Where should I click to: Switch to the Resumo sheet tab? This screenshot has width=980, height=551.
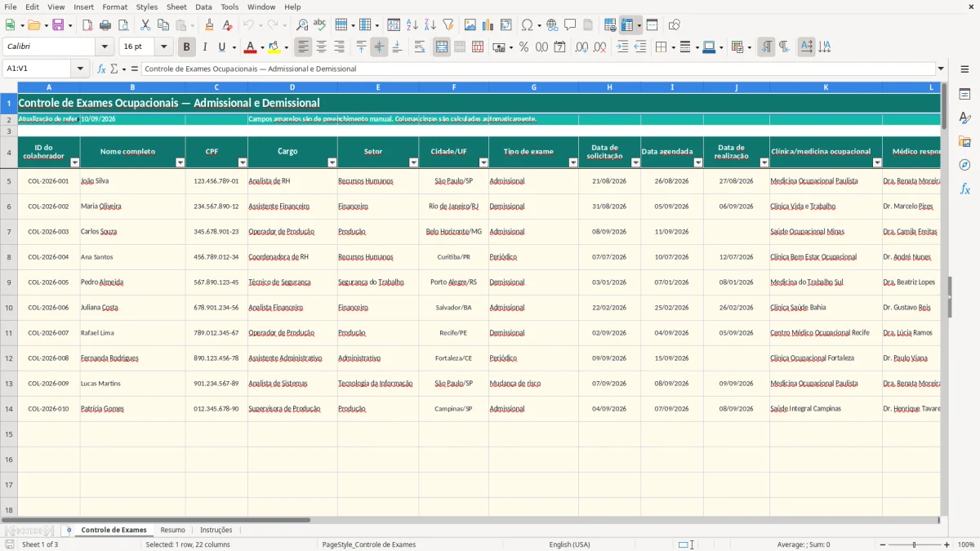172,530
